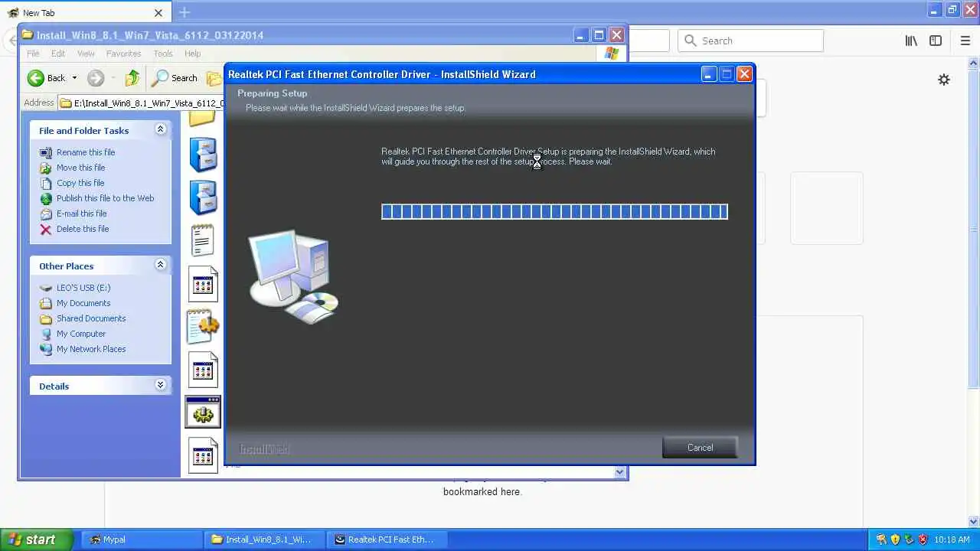Open Explorer's Search pane

175,78
